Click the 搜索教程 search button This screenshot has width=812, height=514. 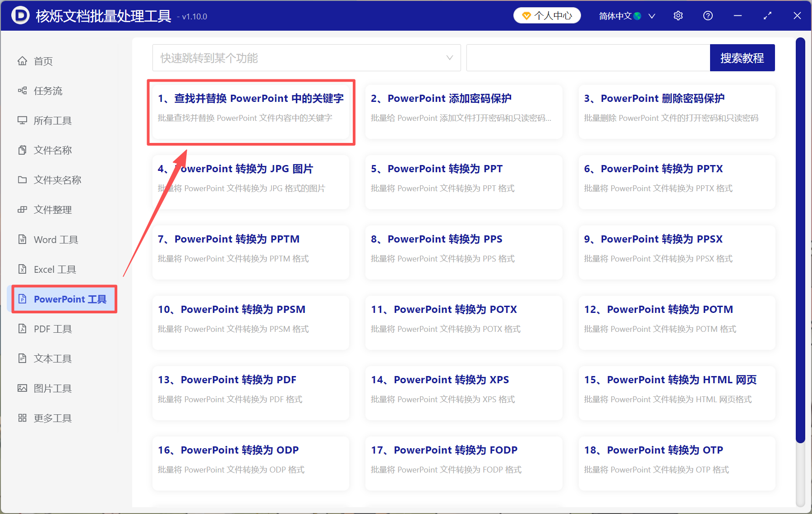tap(742, 58)
